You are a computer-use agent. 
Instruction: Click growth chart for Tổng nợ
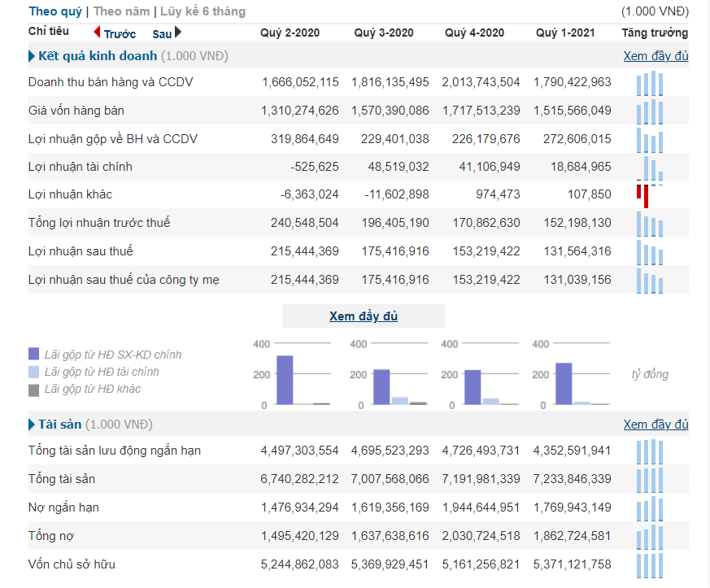[650, 538]
